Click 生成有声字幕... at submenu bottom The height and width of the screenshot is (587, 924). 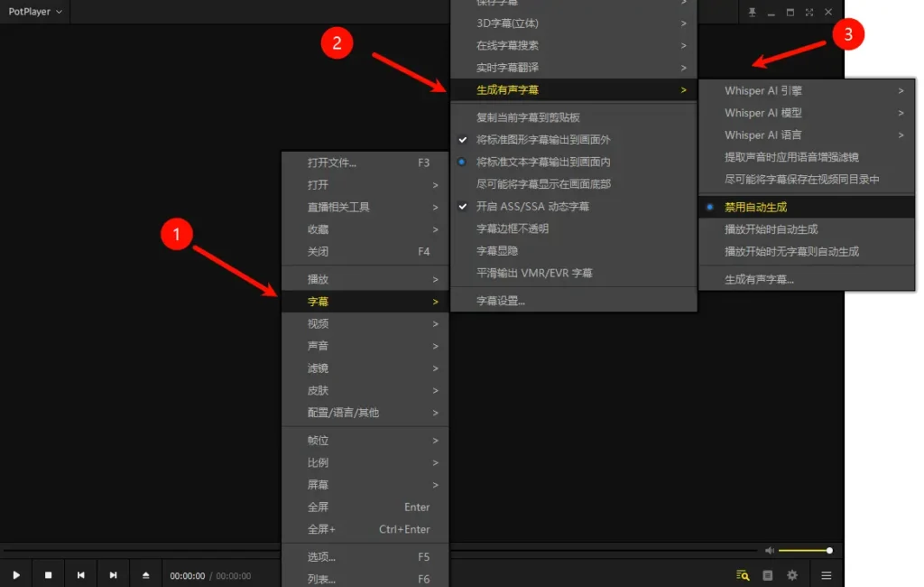807,279
